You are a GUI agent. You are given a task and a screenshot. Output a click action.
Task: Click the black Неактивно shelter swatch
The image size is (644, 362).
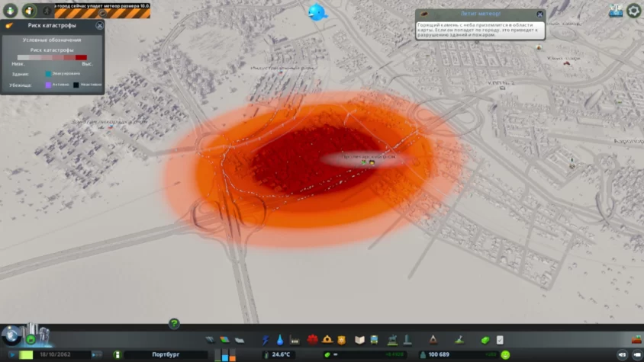pyautogui.click(x=76, y=85)
